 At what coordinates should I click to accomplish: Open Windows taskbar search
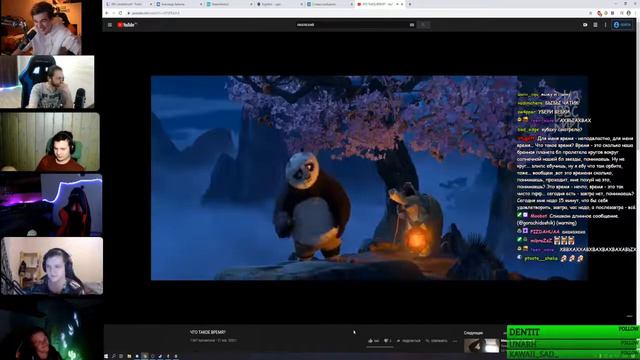point(113,356)
